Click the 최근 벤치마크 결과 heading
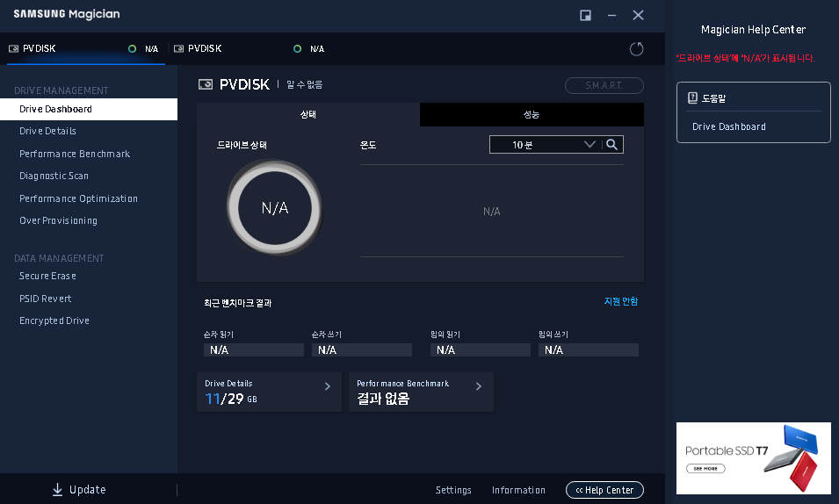The height and width of the screenshot is (504, 839). (x=237, y=303)
